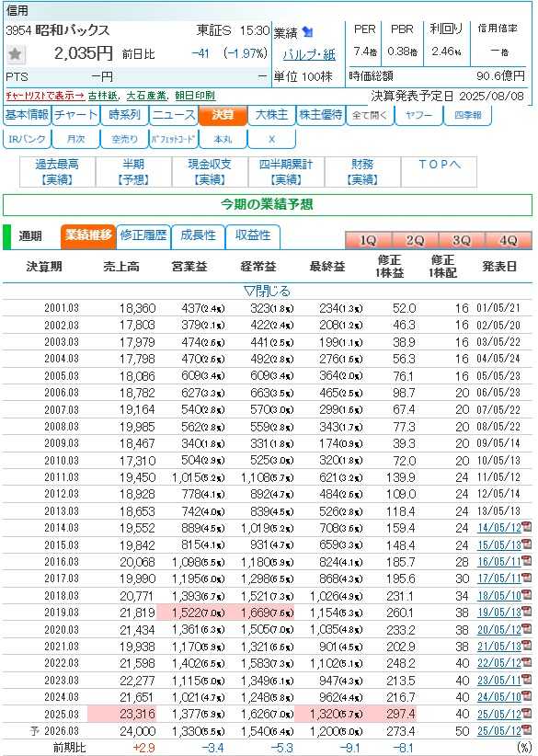The height and width of the screenshot is (756, 538).
Task: Open the 本丸 button
Action: point(223,140)
